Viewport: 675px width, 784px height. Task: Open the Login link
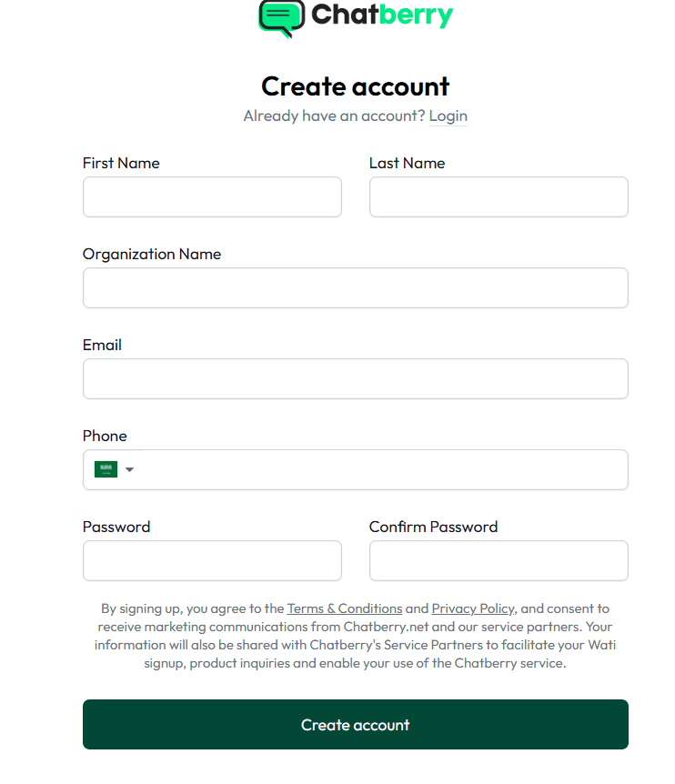448,116
